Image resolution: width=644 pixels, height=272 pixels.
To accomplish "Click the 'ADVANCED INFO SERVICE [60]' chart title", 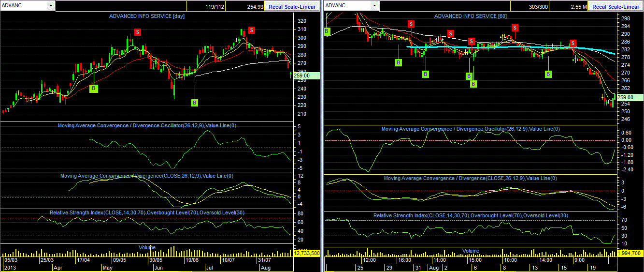I will (x=471, y=16).
